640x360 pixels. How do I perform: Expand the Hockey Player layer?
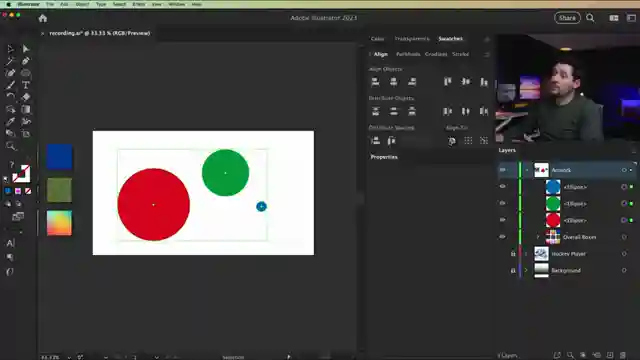click(527, 253)
